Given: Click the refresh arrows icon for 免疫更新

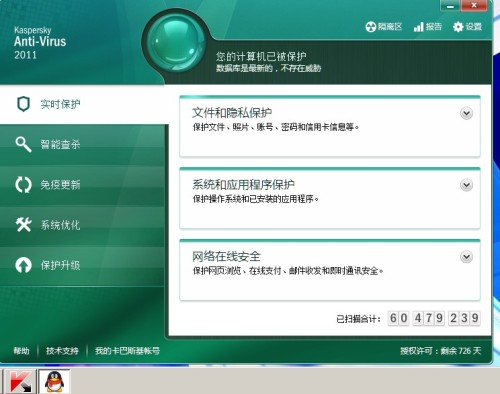Looking at the screenshot, I should tap(23, 185).
